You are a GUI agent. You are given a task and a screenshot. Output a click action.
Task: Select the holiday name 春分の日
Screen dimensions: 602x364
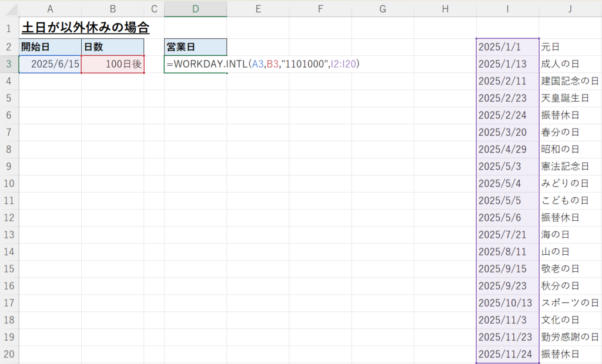[x=560, y=132]
